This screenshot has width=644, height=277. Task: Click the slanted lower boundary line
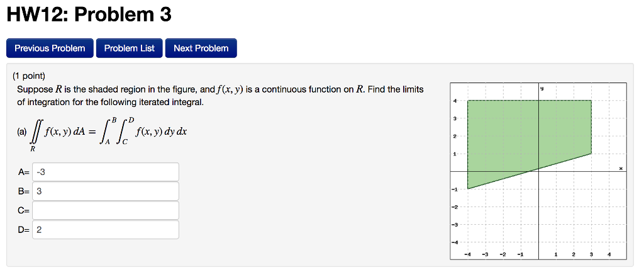530,171
